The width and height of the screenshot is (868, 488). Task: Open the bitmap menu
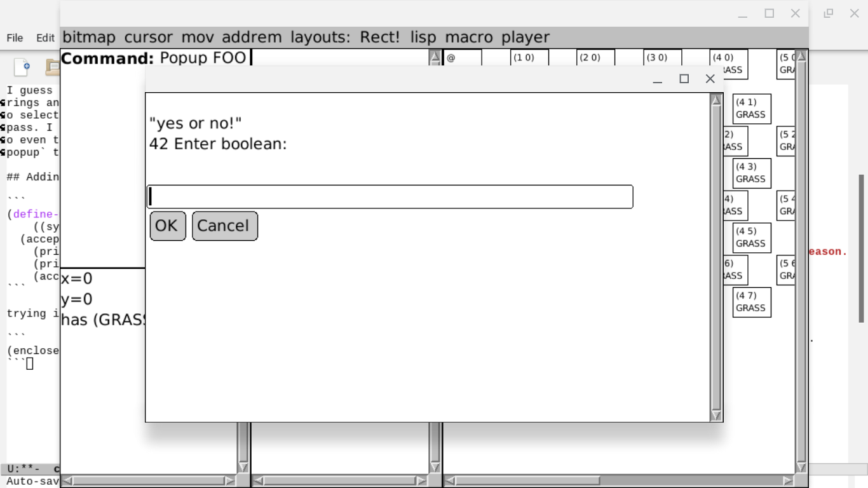(x=89, y=37)
